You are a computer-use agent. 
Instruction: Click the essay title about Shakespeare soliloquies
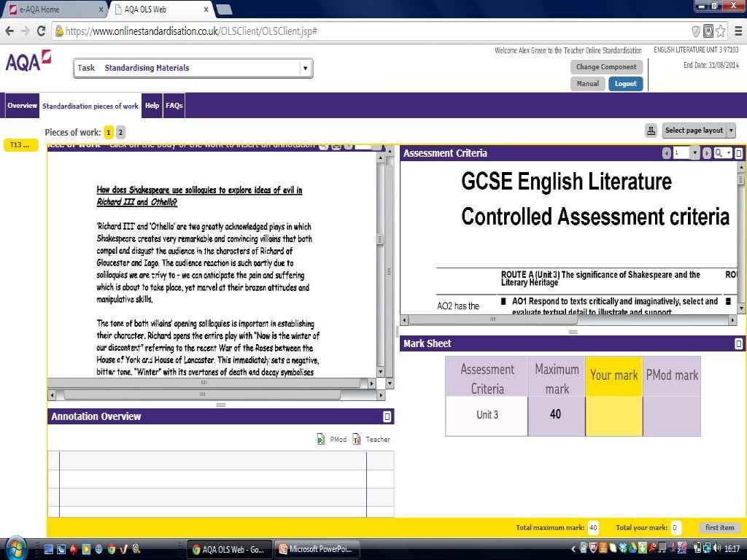[199, 195]
